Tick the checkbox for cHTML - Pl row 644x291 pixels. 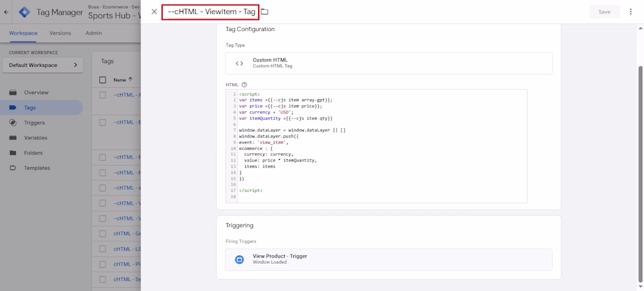tap(102, 264)
